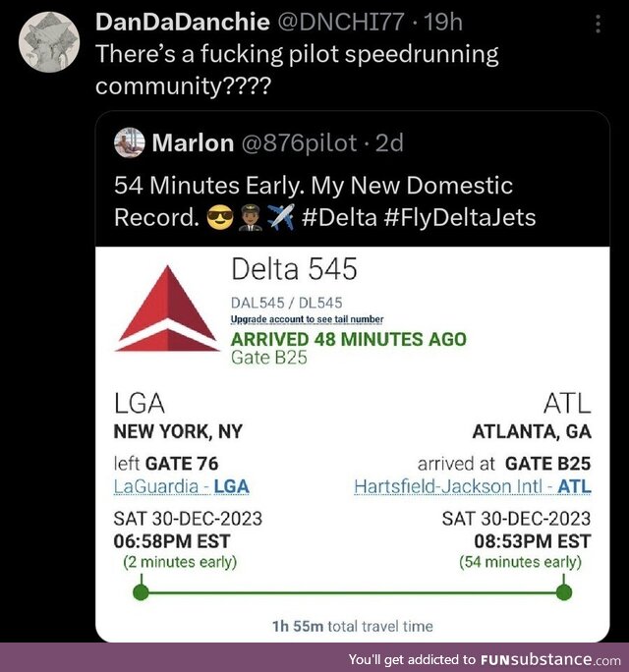Open the LaGuardia - LGA airport link

(182, 486)
